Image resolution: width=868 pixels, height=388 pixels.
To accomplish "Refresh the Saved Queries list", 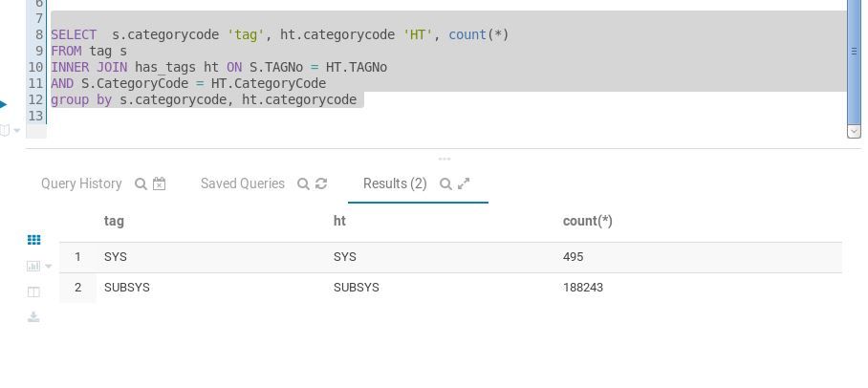I will [321, 183].
